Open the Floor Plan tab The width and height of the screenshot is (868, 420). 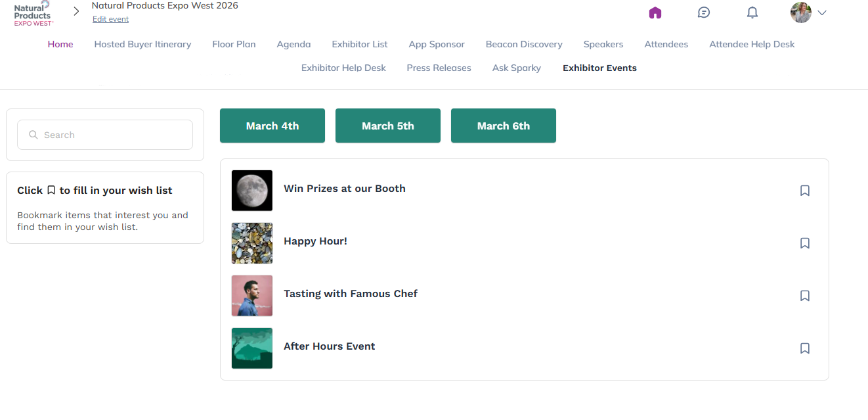pos(234,44)
